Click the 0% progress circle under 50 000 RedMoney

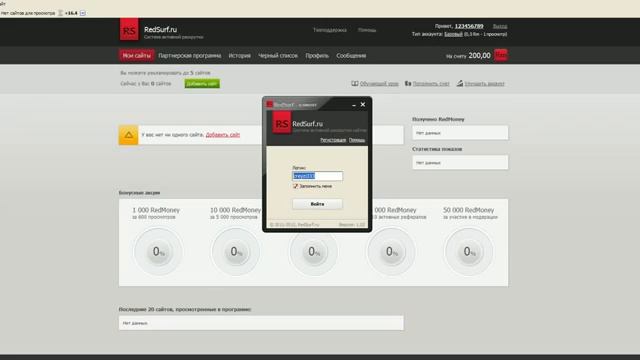[469, 251]
